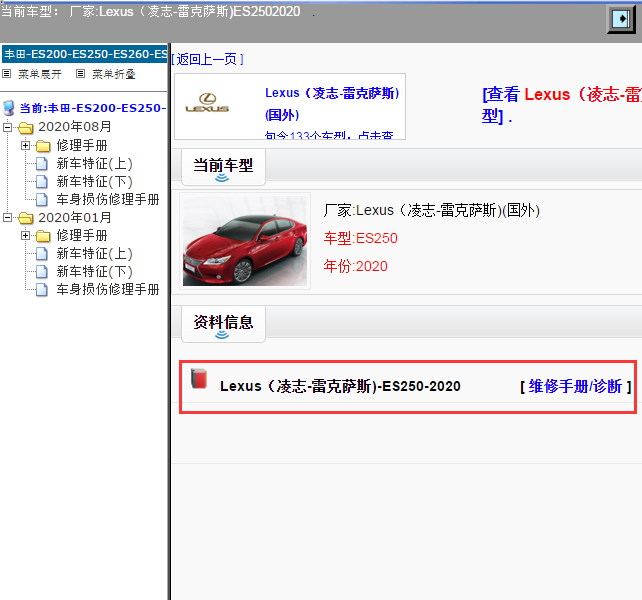Collapse the 2020年01月 tree node
This screenshot has height=600, width=642.
pyautogui.click(x=7, y=217)
